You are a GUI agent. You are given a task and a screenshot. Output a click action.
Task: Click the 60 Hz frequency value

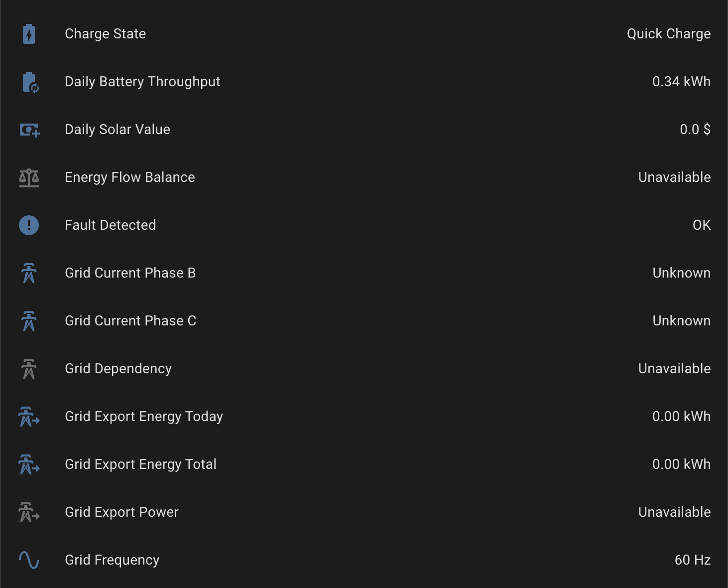click(692, 560)
